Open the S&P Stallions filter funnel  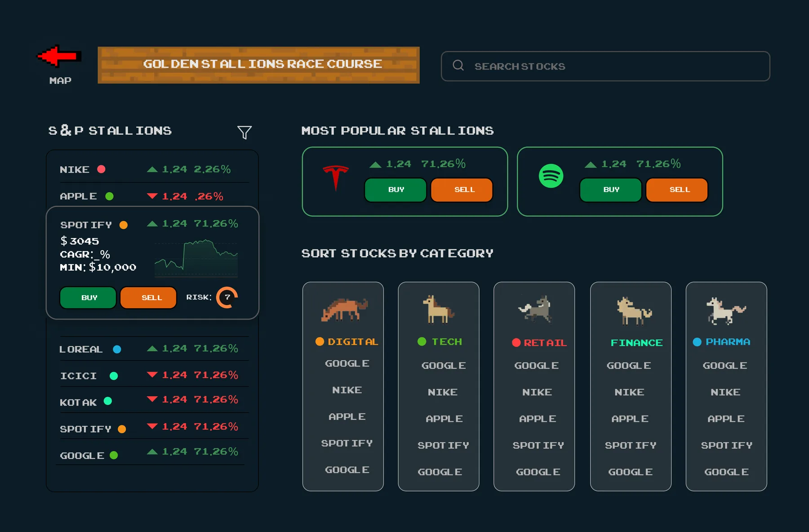[244, 132]
